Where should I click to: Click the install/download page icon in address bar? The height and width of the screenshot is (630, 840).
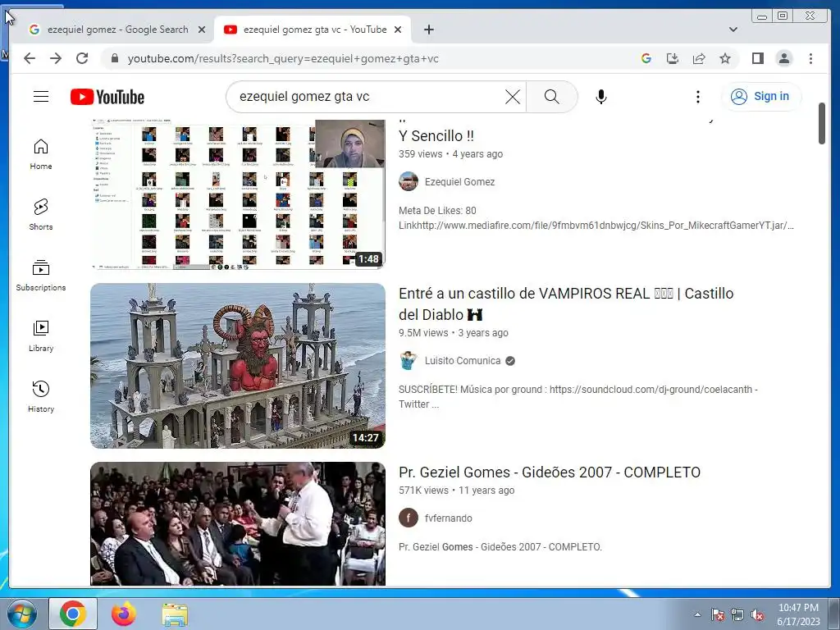point(673,58)
